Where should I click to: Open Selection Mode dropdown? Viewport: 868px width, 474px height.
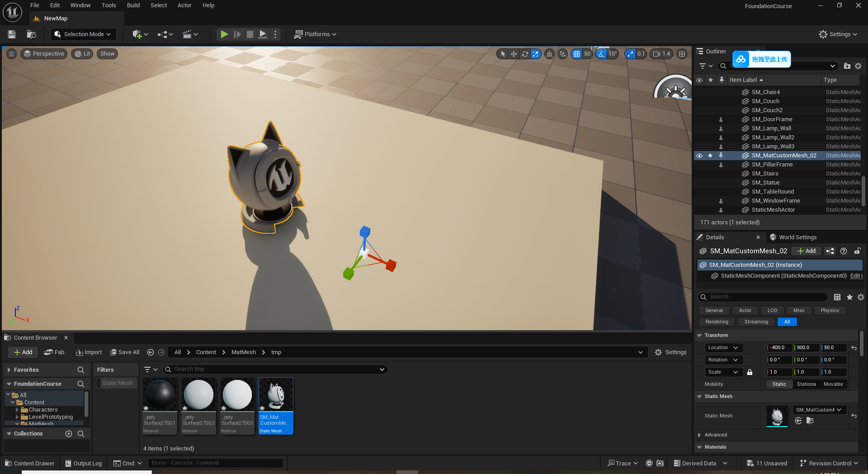[83, 34]
